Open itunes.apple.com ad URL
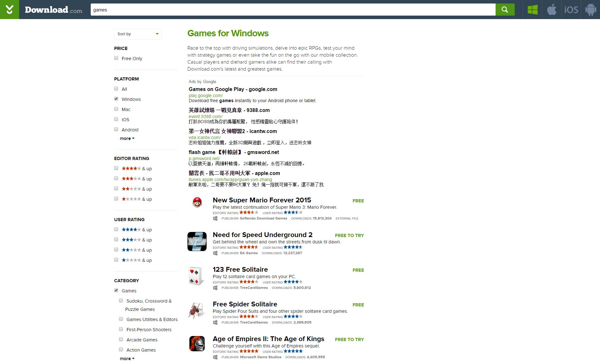600x364 pixels. pyautogui.click(x=230, y=179)
